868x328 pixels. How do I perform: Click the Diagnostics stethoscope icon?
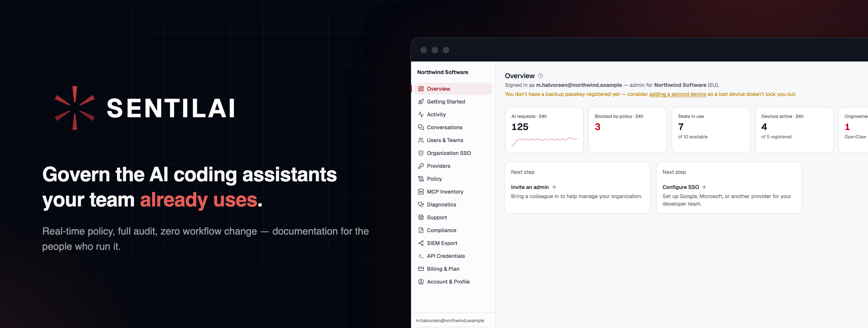click(x=421, y=204)
